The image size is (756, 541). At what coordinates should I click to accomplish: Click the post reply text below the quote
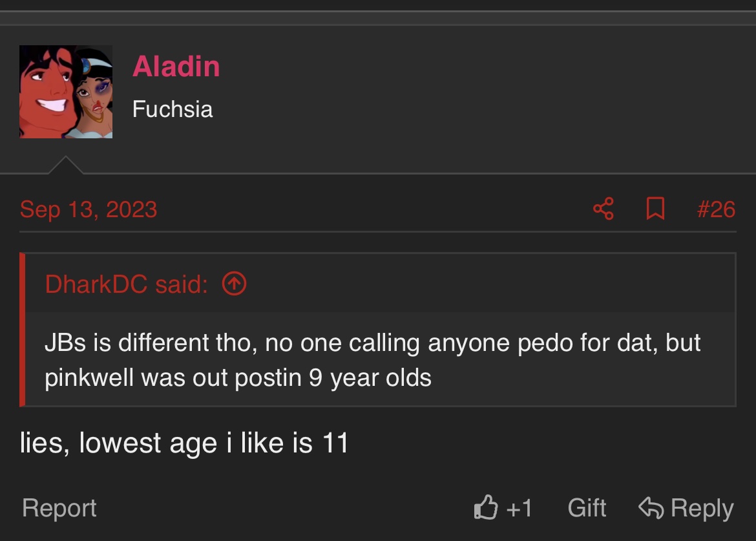click(184, 443)
